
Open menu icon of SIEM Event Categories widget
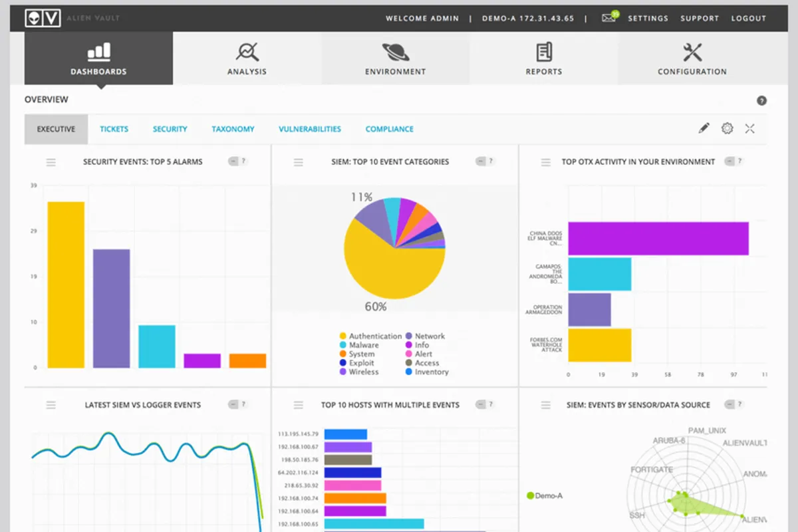[299, 162]
